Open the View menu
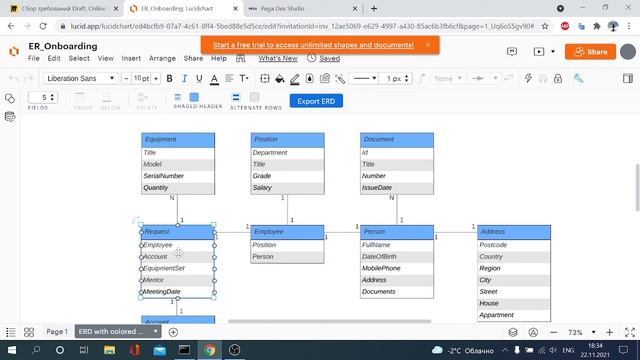Screen dimensions: 640x360 click(105, 58)
